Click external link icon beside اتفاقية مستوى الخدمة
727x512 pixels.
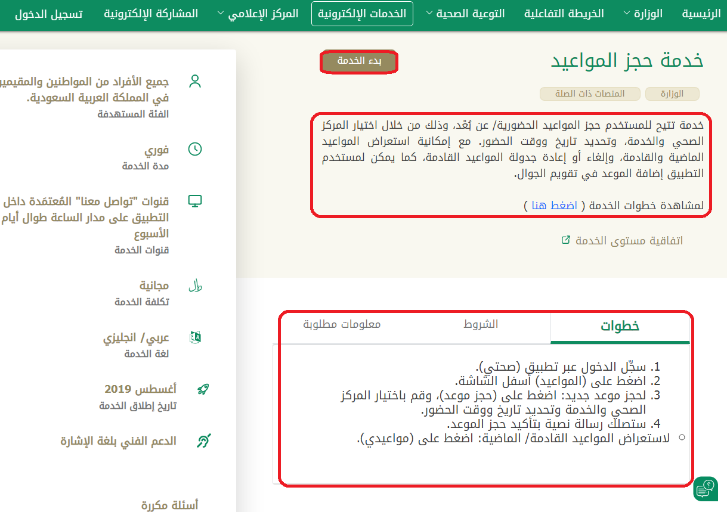(565, 240)
